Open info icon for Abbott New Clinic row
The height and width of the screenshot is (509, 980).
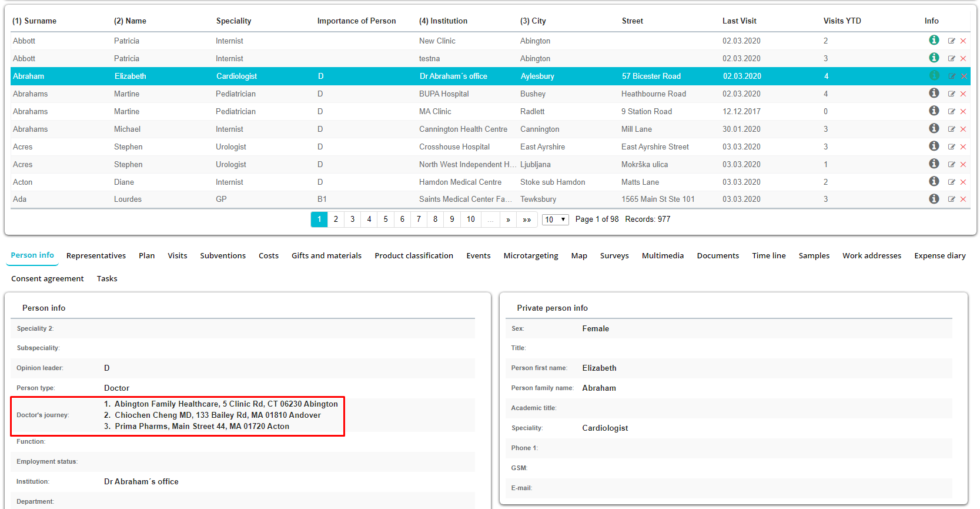(x=934, y=40)
